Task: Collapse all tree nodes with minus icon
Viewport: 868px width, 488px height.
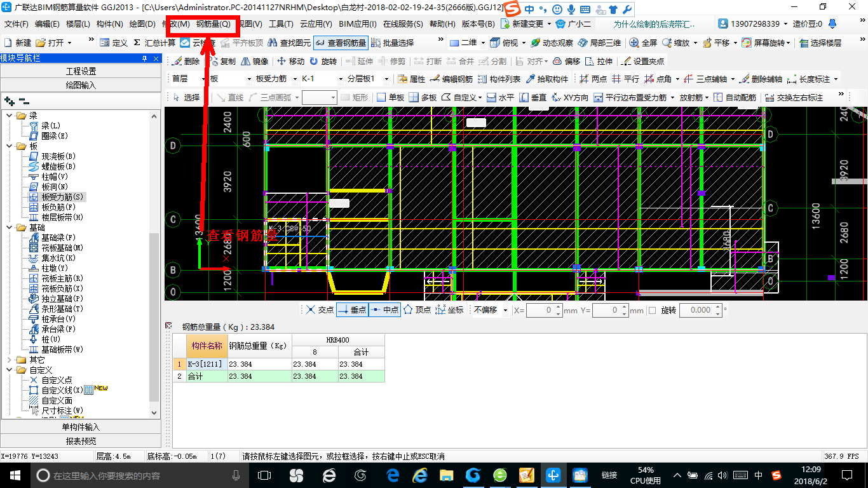Action: (24, 100)
